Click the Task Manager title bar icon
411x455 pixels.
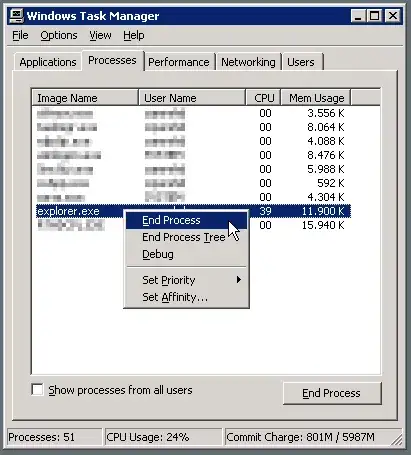coord(17,16)
